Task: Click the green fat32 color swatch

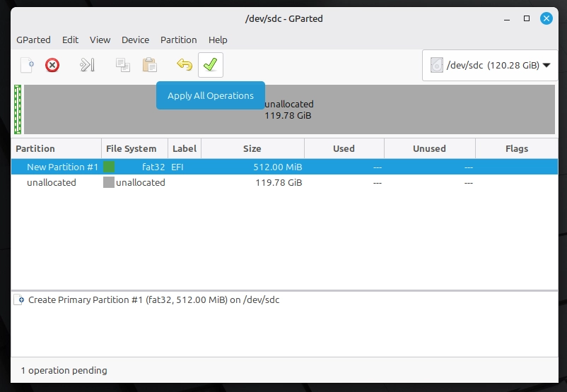Action: 109,167
